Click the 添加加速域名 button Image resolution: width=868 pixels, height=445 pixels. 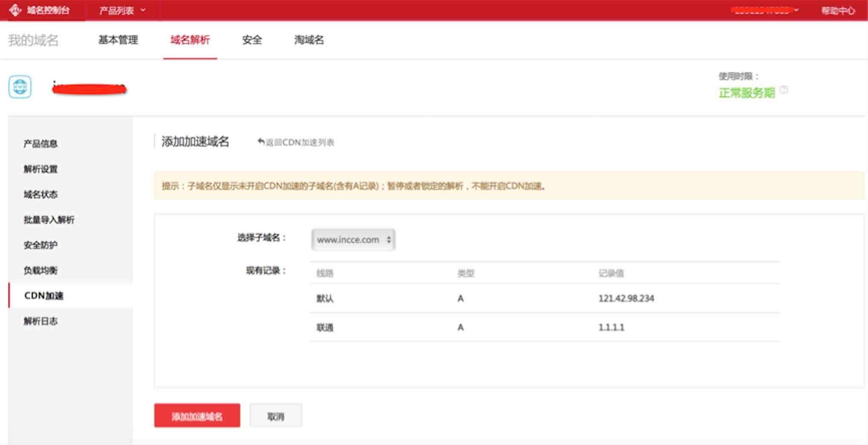tap(197, 416)
